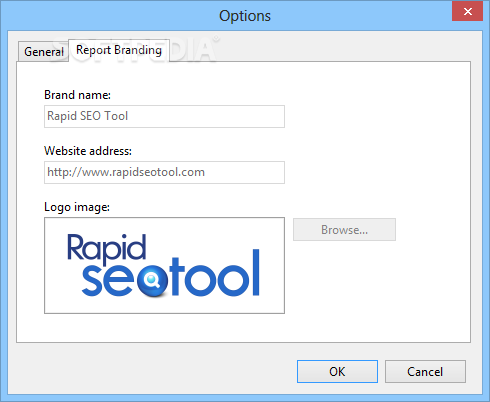Click the 'Brand name:' label
The image size is (490, 402).
coord(77,95)
